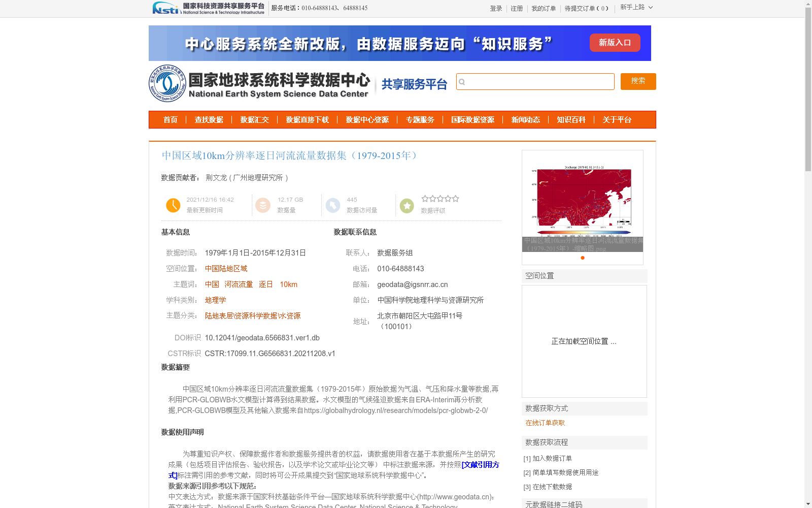Click the 河流流量 keyword tag
Viewport: 812px width, 508px height.
tap(239, 284)
